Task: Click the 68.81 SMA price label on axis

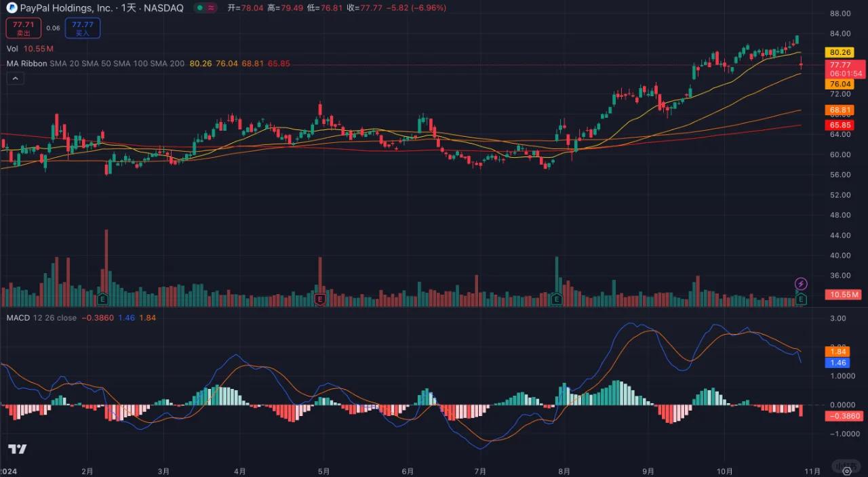Action: [840, 110]
